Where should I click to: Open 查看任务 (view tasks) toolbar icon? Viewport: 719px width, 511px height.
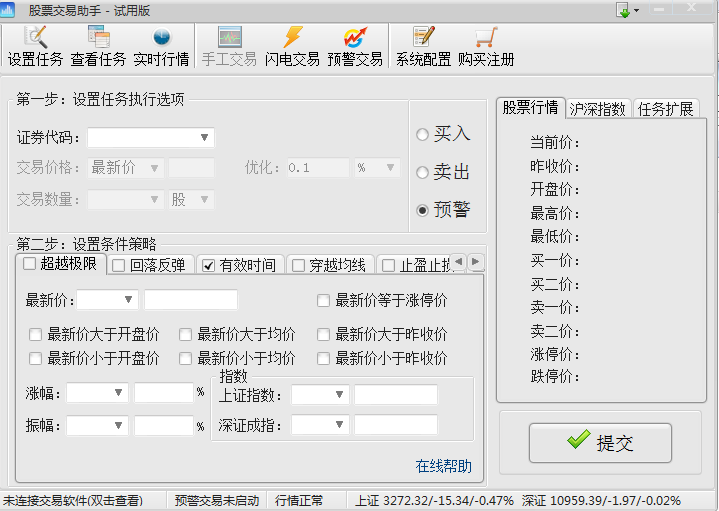98,46
